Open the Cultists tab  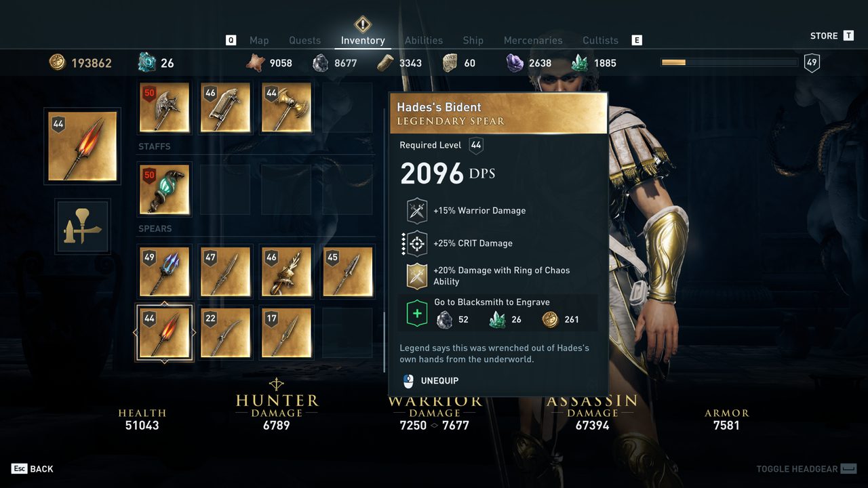600,41
